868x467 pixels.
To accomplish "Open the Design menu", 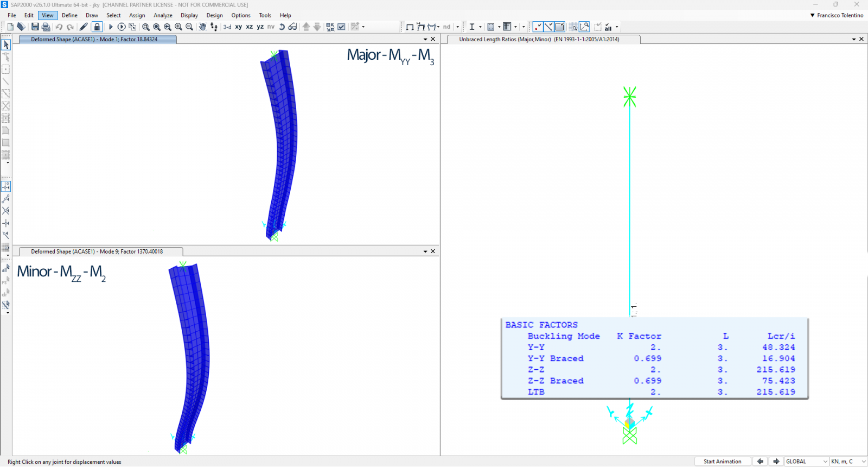I will [x=214, y=15].
